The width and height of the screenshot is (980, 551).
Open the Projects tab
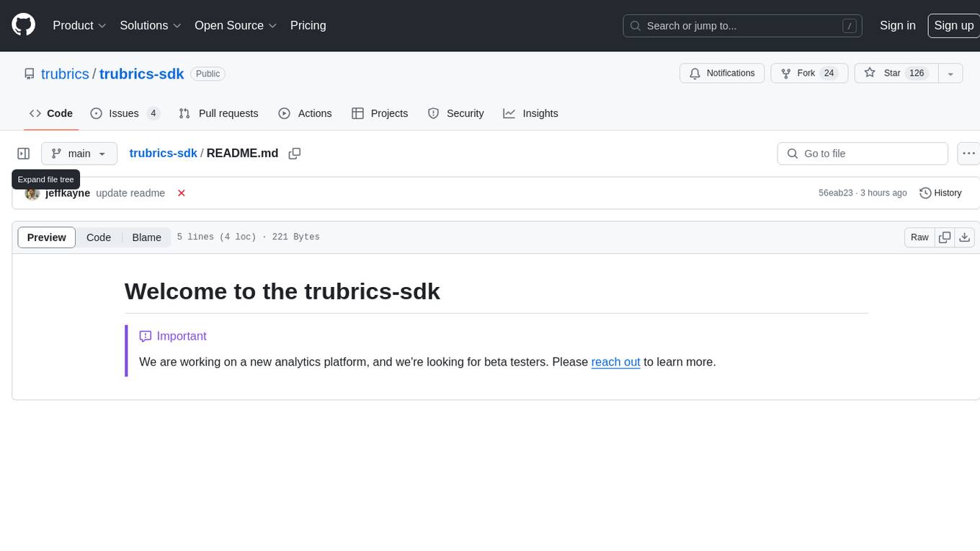pos(380,113)
